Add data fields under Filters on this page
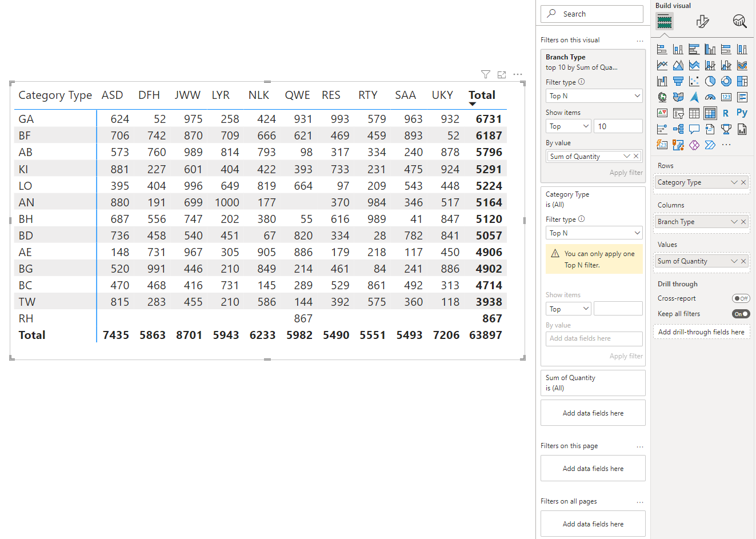Screen dimensions: 756x539 click(x=593, y=469)
